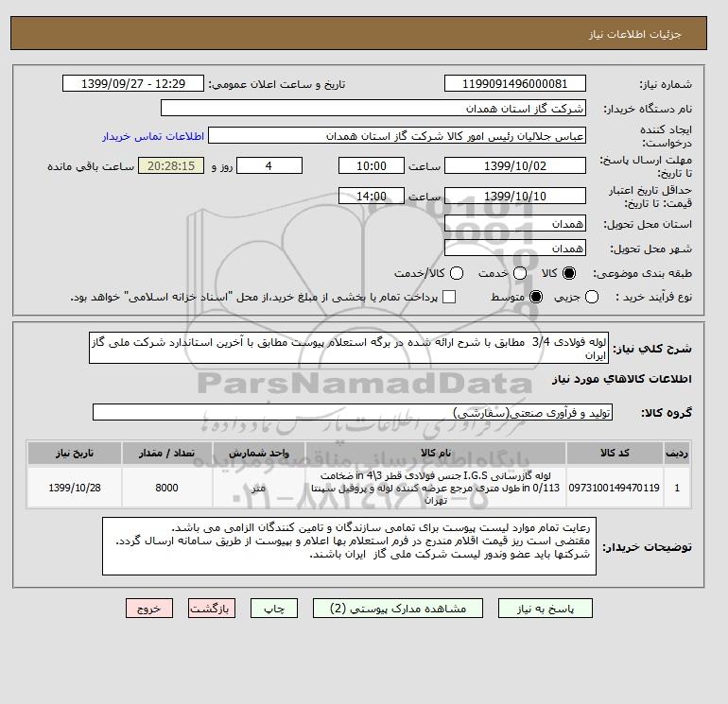728x704 pixels.
Task: Click the نام کالا column header
Action: (x=436, y=453)
